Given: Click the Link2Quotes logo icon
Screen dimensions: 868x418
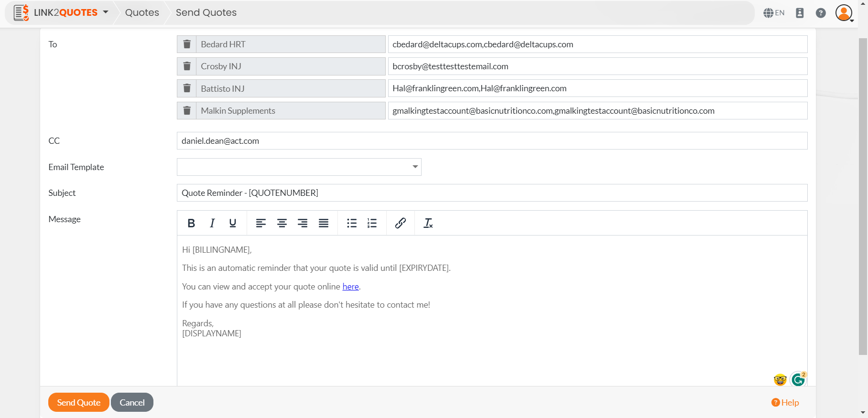Looking at the screenshot, I should point(21,13).
